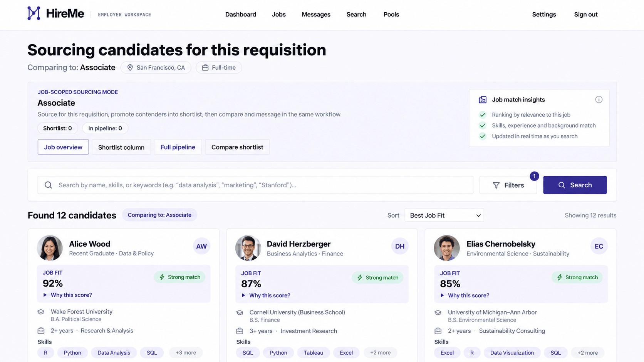The height and width of the screenshot is (362, 644).
Task: Click Elias Chernobelsky's profile photo
Action: (x=447, y=248)
